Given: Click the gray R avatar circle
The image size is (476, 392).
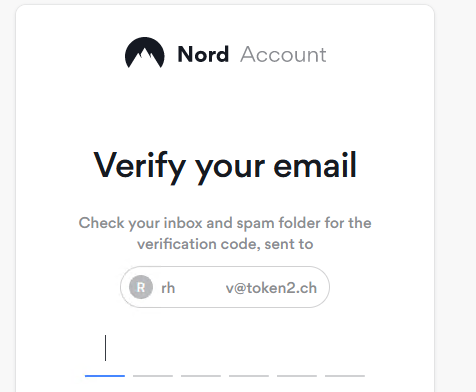Looking at the screenshot, I should 141,287.
